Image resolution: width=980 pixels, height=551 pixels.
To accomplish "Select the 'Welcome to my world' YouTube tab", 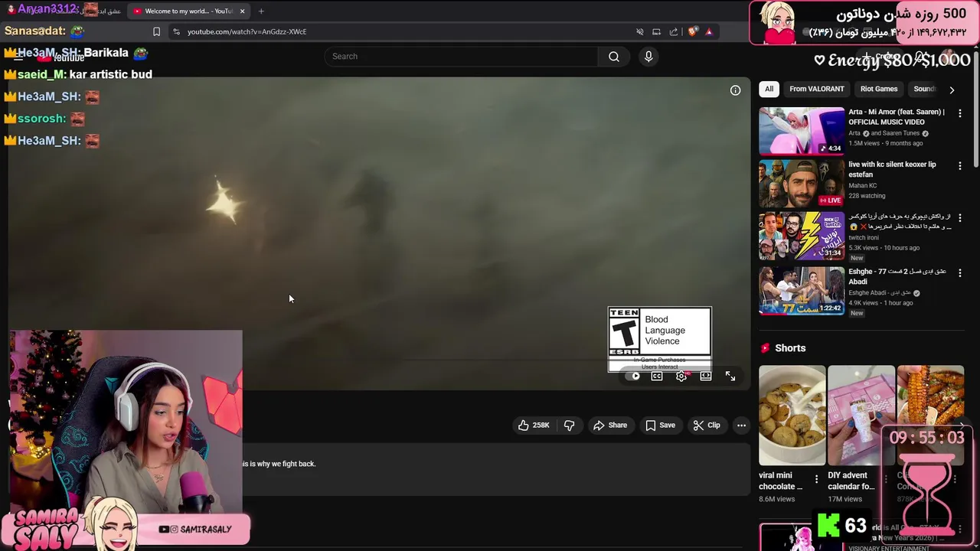I will click(x=188, y=11).
